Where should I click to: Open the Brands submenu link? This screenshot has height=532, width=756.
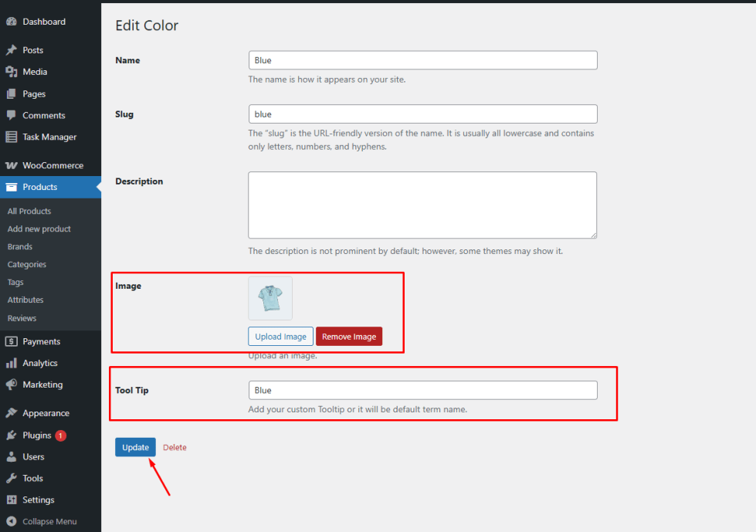coord(20,247)
